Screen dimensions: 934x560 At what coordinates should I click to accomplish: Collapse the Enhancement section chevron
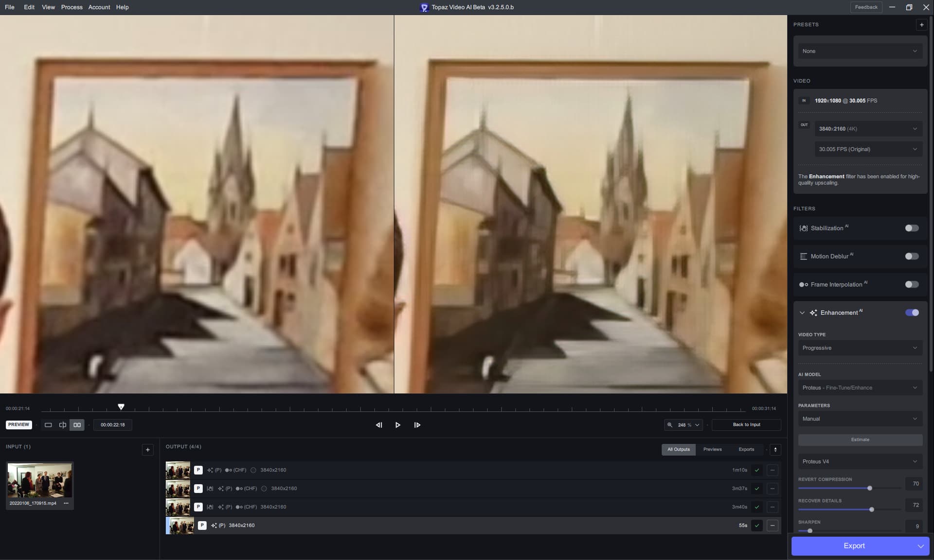coord(802,313)
